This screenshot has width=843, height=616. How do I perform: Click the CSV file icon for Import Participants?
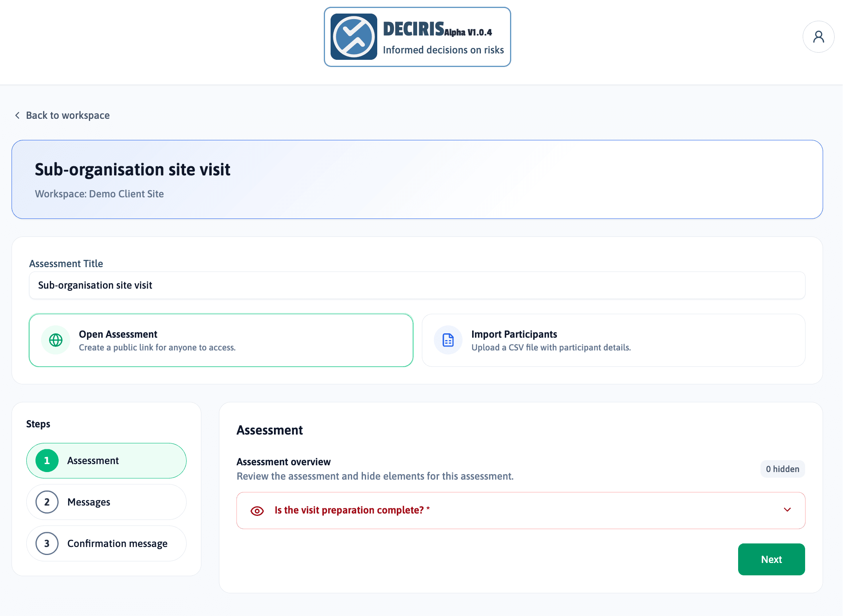pyautogui.click(x=448, y=340)
